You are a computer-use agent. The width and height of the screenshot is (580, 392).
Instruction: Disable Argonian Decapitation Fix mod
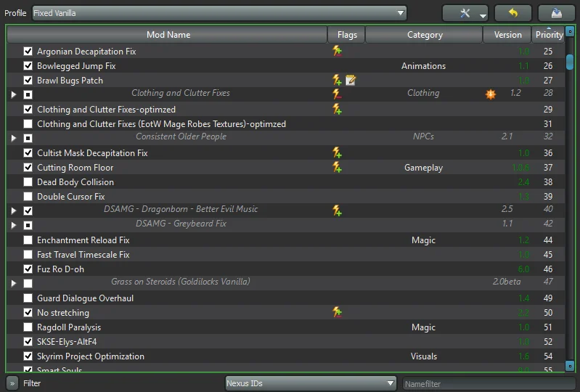click(x=28, y=51)
